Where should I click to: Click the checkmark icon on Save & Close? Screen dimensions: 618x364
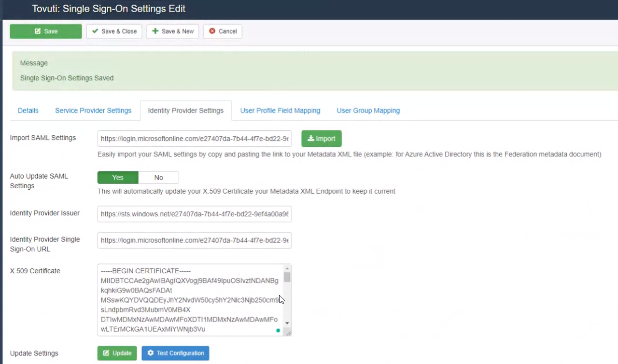pos(95,31)
